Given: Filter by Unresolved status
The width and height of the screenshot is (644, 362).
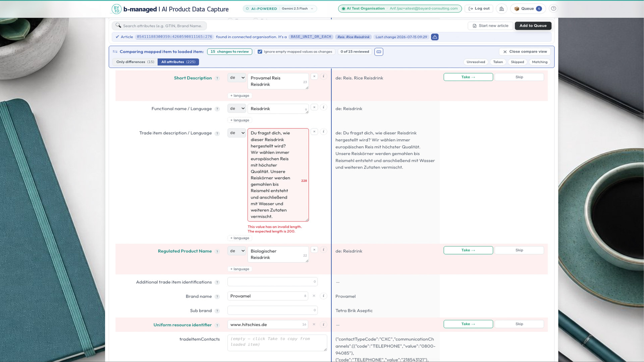Looking at the screenshot, I should (x=476, y=62).
